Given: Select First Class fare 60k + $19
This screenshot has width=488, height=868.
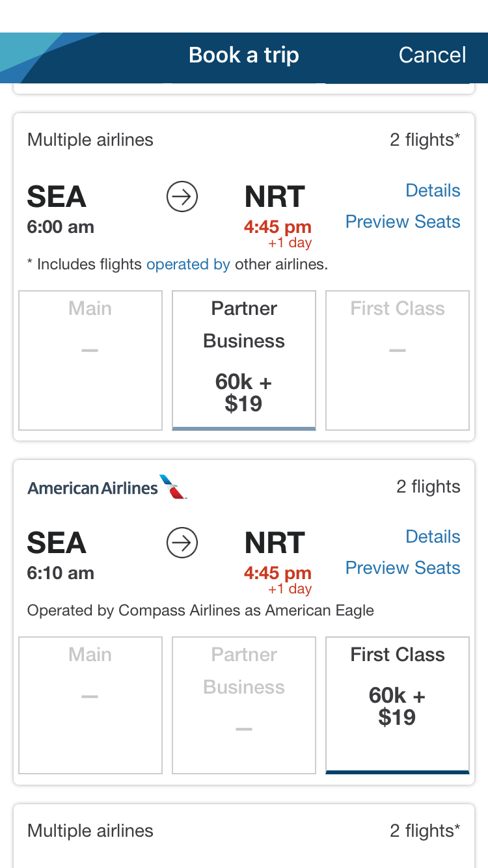Looking at the screenshot, I should coord(398,705).
